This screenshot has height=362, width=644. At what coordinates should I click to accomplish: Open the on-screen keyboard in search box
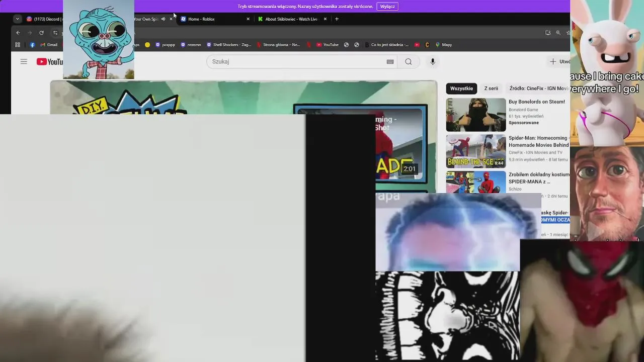click(390, 61)
